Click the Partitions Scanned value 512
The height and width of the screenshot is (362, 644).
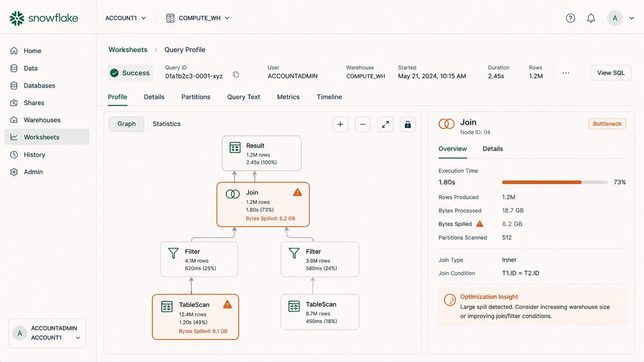tap(507, 237)
